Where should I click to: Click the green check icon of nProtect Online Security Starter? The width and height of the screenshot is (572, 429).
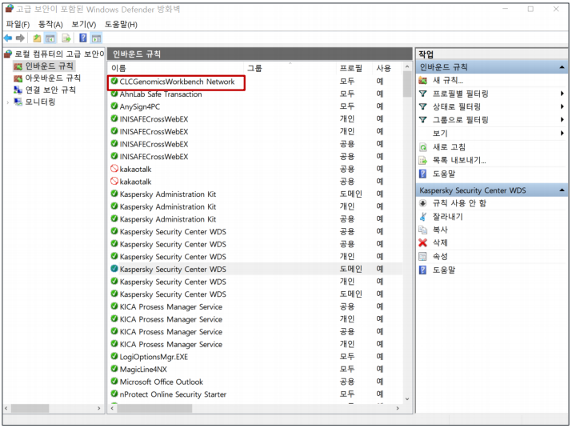[114, 394]
